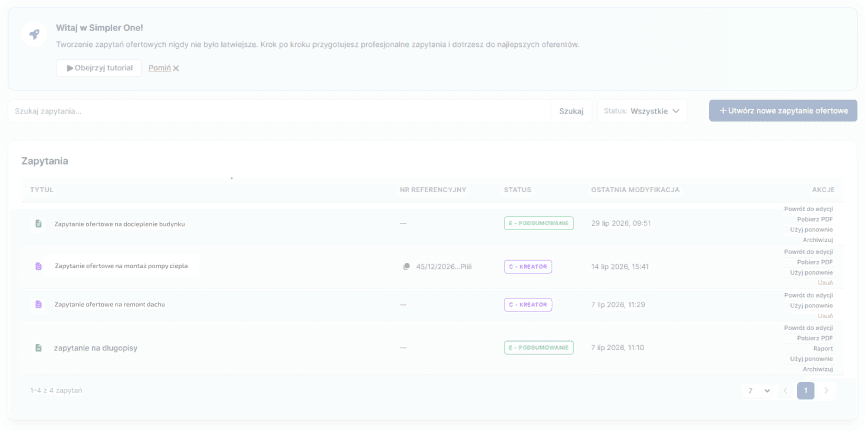The image size is (865, 431).
Task: Click title zapytanie na długopisy
Action: [96, 348]
